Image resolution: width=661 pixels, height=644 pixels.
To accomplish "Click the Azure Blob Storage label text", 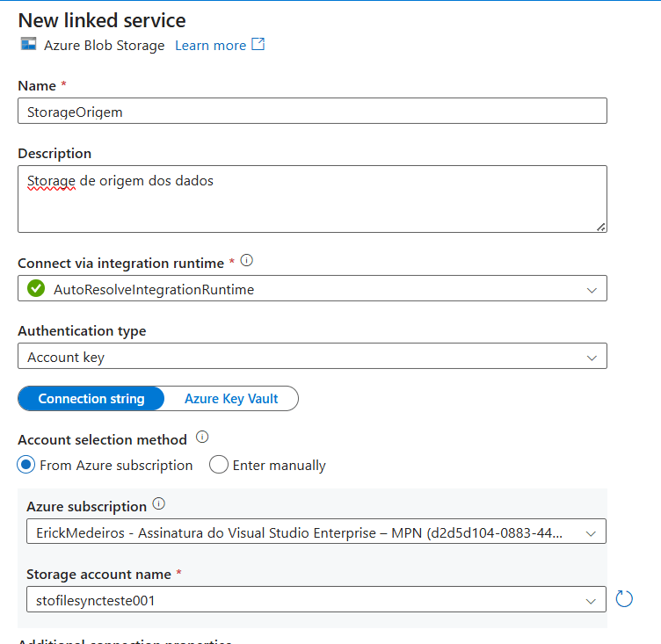I will point(104,46).
